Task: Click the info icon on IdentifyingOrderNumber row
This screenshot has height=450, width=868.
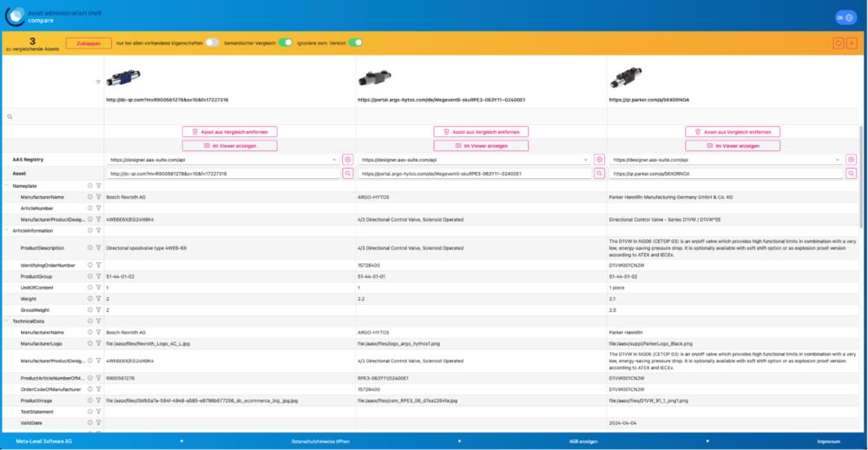Action: coord(90,265)
